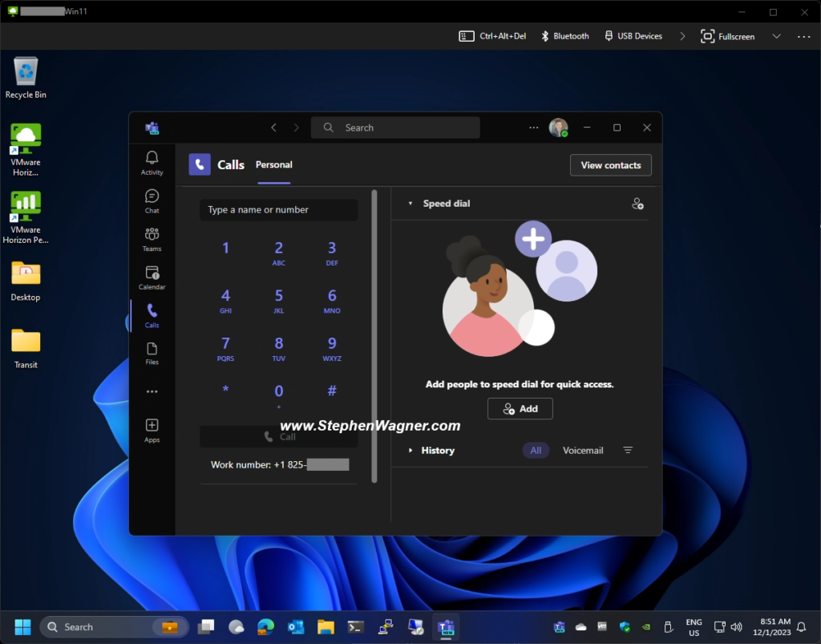Image resolution: width=821 pixels, height=644 pixels.
Task: Dial digit 2 ABC on the keypad
Action: pos(278,252)
